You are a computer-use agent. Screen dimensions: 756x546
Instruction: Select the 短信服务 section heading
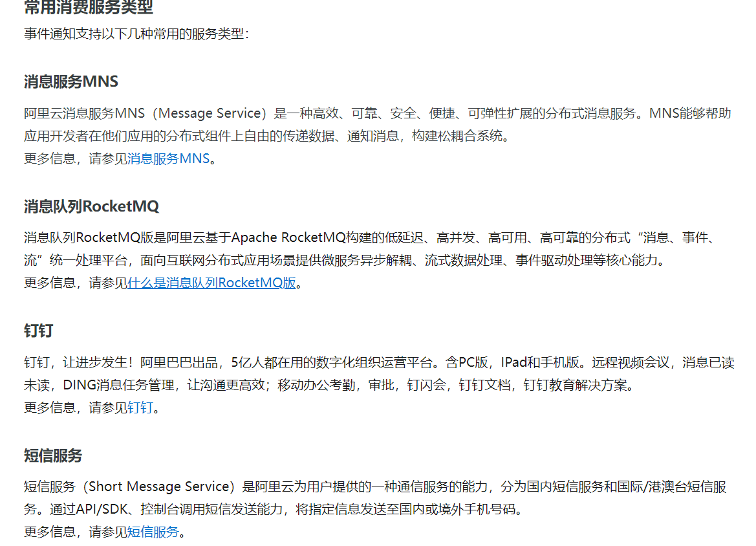click(x=53, y=455)
